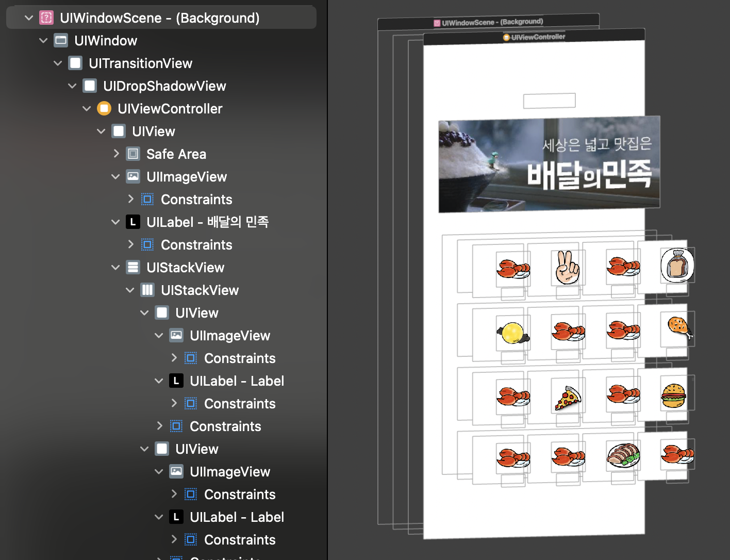
Task: Collapse the UIWindowScene - (Background) node
Action: (29, 18)
